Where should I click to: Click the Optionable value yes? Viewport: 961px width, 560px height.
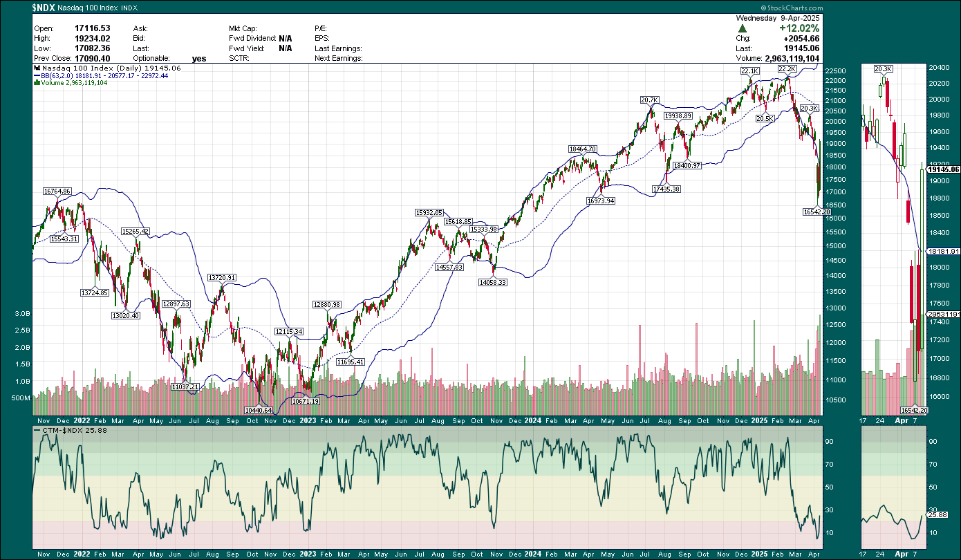199,59
